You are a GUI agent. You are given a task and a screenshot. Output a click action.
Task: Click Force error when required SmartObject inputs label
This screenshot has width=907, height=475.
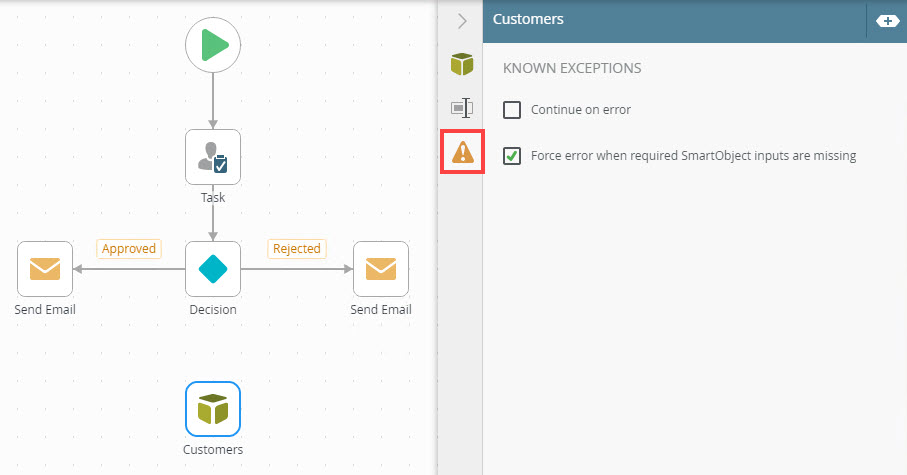coord(694,156)
